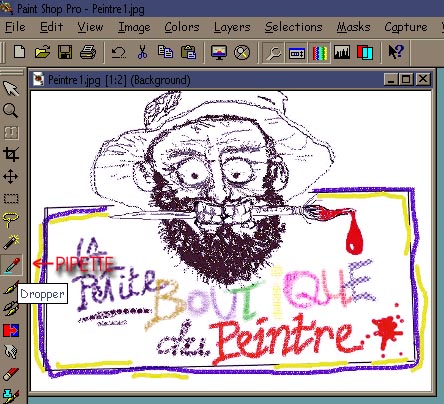This screenshot has width=444, height=404.
Task: Select the Arrow tool
Action: click(11, 88)
